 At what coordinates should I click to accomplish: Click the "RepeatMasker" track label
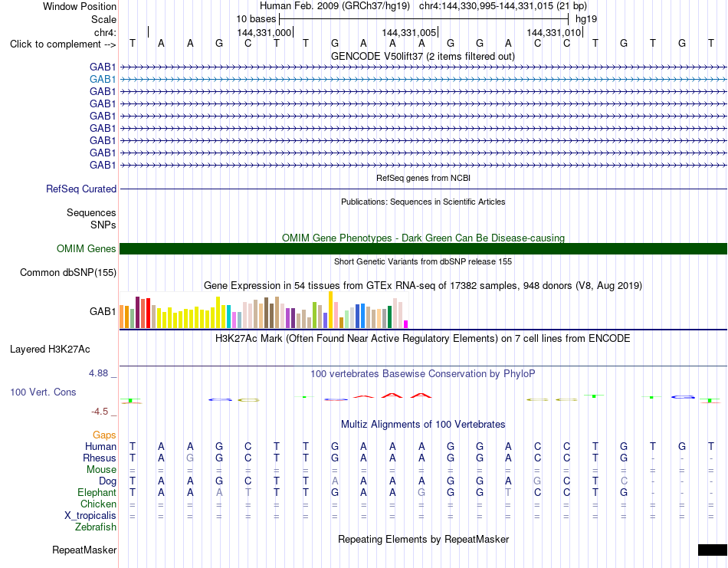[84, 550]
